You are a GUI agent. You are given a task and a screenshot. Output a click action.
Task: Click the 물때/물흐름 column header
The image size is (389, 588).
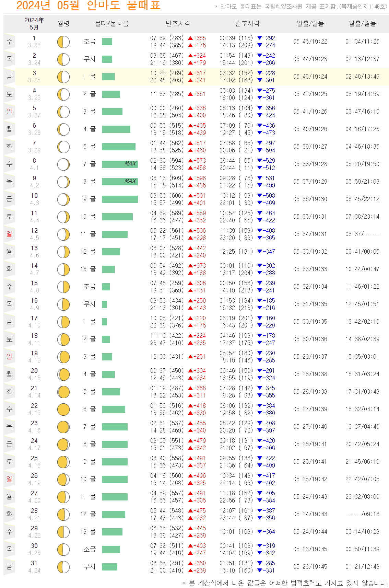pyautogui.click(x=112, y=23)
